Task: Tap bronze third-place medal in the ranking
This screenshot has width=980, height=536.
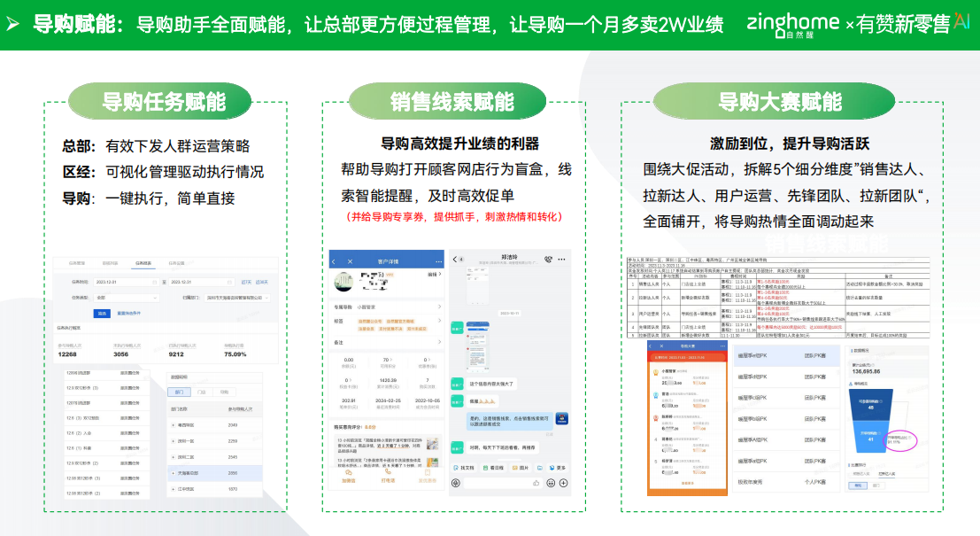Action: pyautogui.click(x=656, y=418)
